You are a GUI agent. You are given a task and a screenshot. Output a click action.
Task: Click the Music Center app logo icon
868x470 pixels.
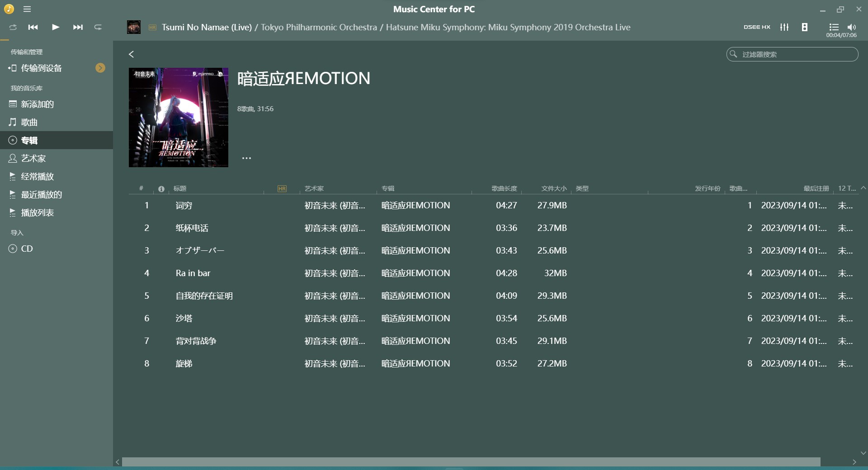pos(9,9)
